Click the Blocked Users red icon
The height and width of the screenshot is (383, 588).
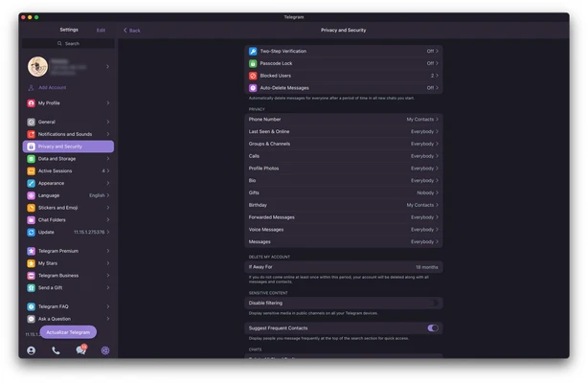coord(253,76)
